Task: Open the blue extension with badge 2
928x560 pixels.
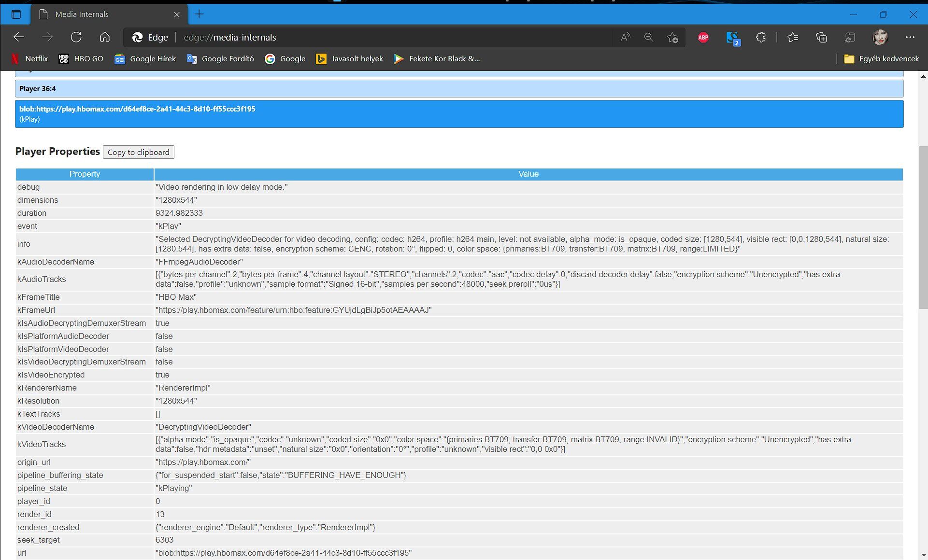Action: pyautogui.click(x=733, y=38)
